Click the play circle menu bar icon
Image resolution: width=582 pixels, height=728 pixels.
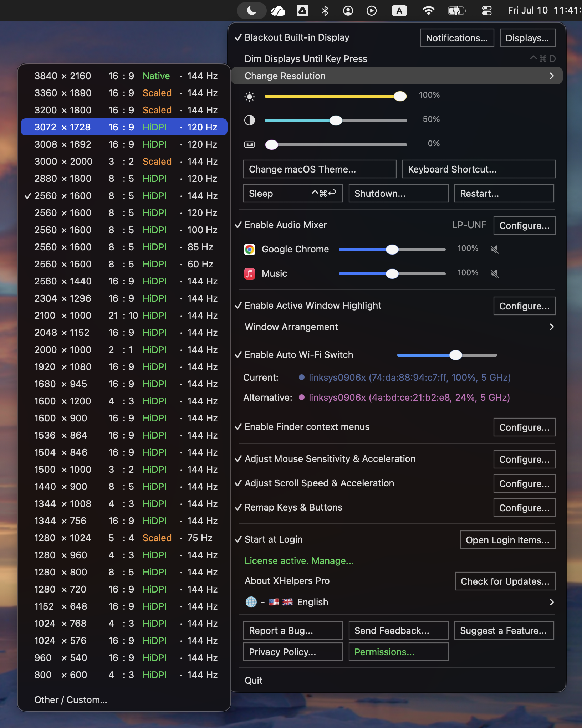coord(372,11)
